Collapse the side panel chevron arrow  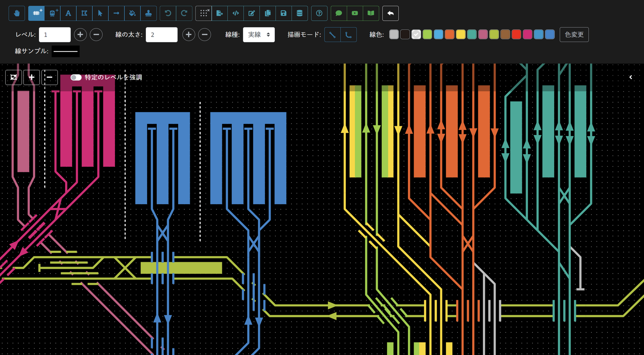point(631,77)
